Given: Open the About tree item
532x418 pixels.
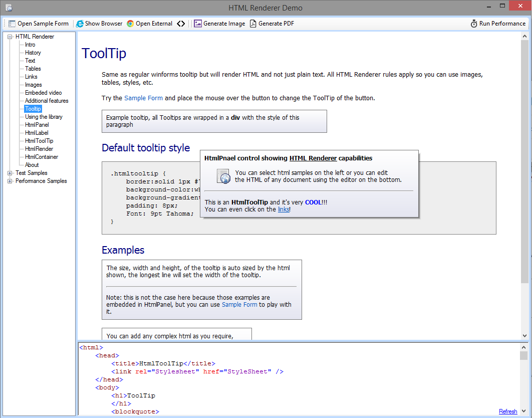Looking at the screenshot, I should tap(32, 165).
